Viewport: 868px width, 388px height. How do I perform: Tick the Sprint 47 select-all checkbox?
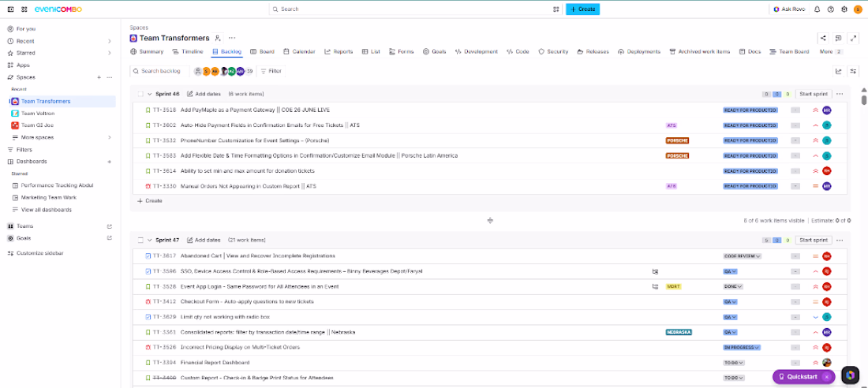[140, 241]
